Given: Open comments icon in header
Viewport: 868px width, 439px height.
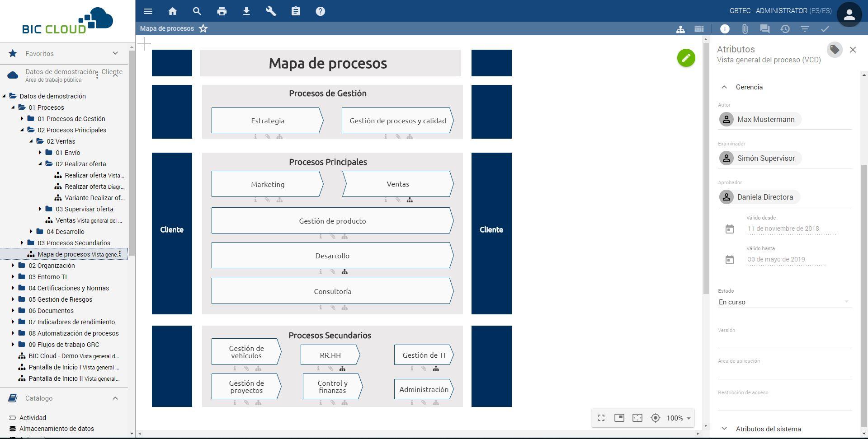Looking at the screenshot, I should coord(764,29).
